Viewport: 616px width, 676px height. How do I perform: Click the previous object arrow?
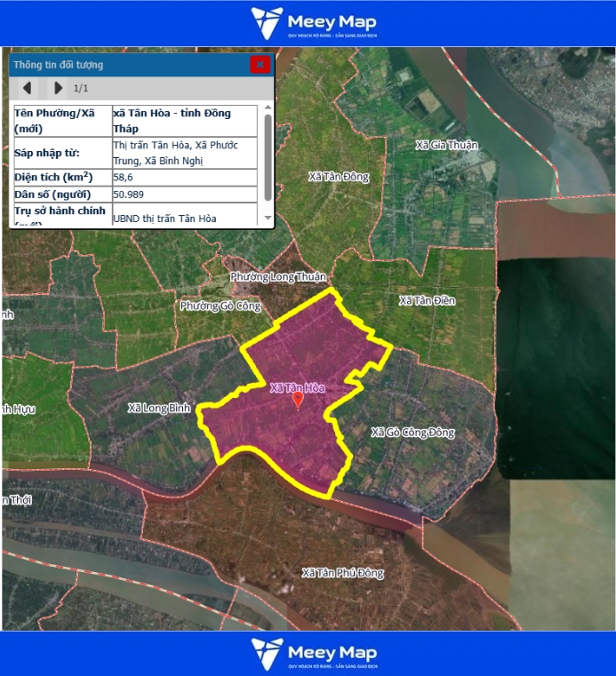click(28, 88)
